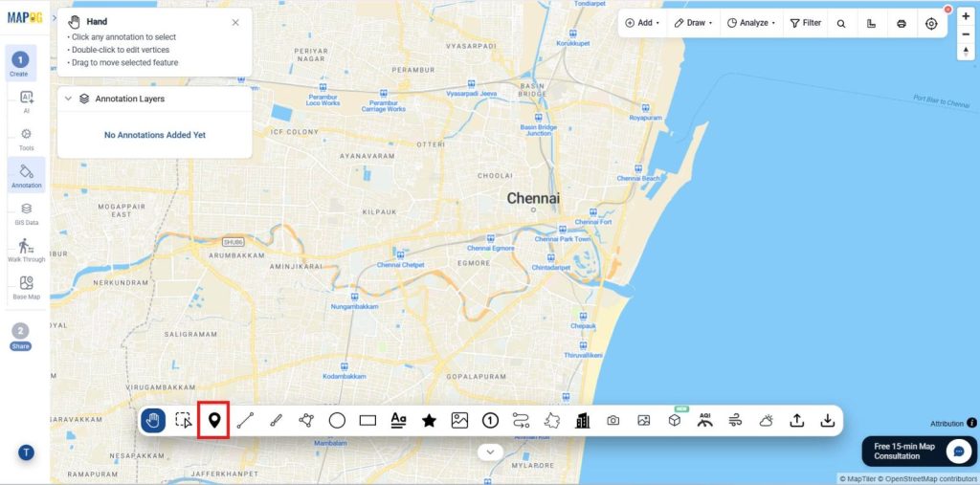This screenshot has height=485, width=980.
Task: Open Tools in the left sidebar
Action: pyautogui.click(x=26, y=140)
